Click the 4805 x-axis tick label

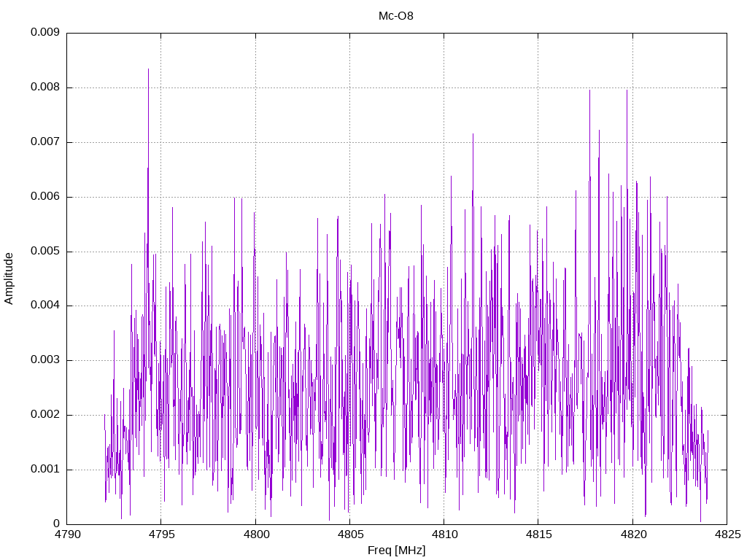(351, 534)
